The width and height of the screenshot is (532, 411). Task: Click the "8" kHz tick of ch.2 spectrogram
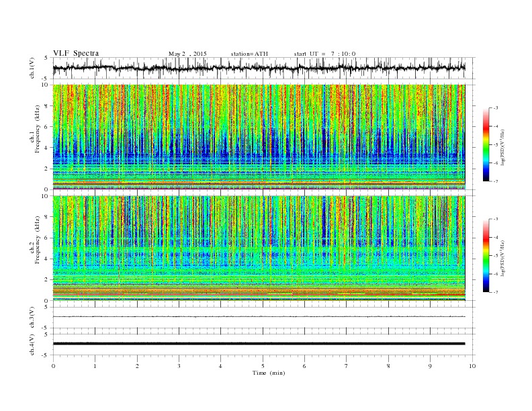tap(47, 217)
